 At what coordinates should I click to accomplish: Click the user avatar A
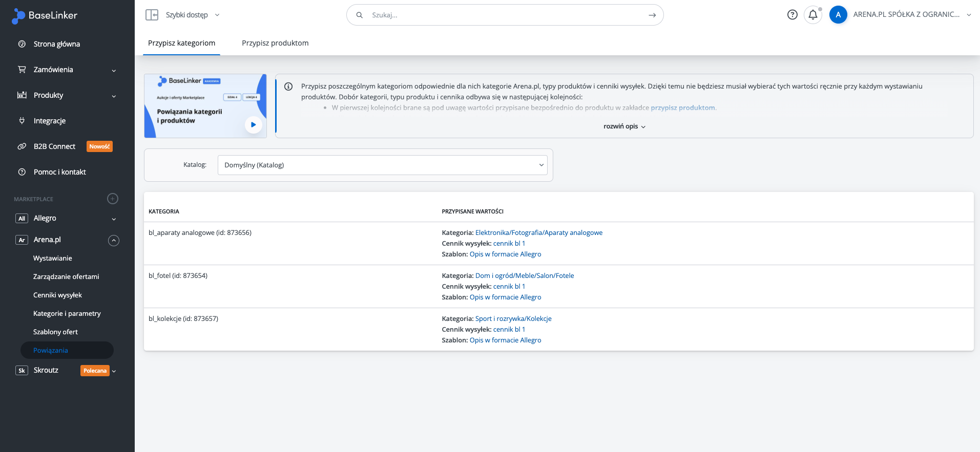pos(838,15)
